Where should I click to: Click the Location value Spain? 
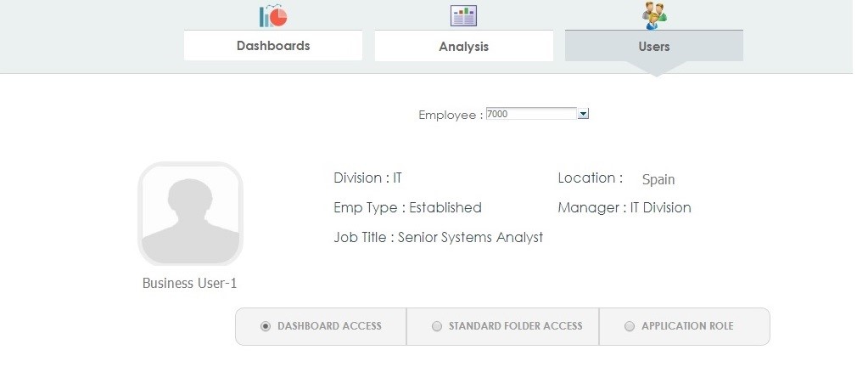click(x=658, y=179)
